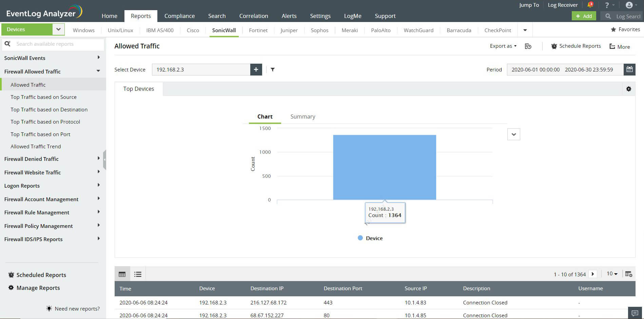Click the notification bell icon
The width and height of the screenshot is (644, 319).
(590, 5)
